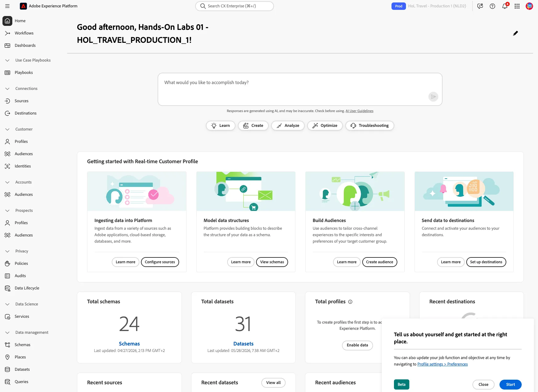
Task: Click the Adobe logo icon
Action: coord(23,6)
